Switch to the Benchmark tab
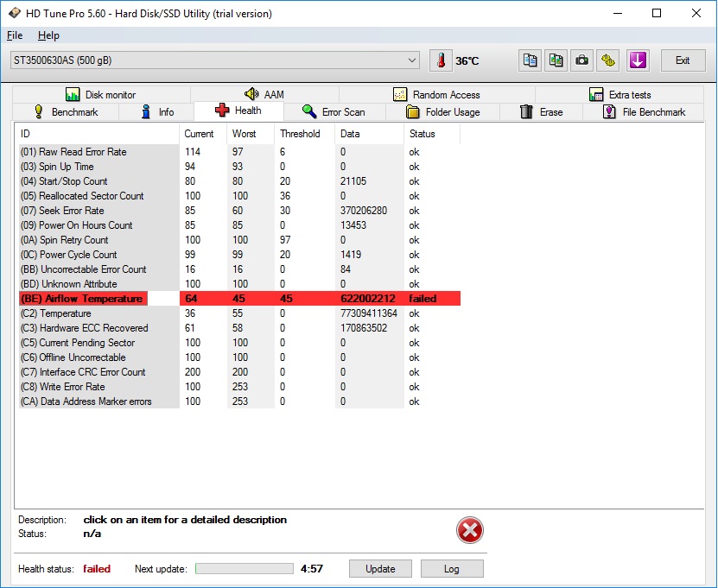 click(x=66, y=112)
